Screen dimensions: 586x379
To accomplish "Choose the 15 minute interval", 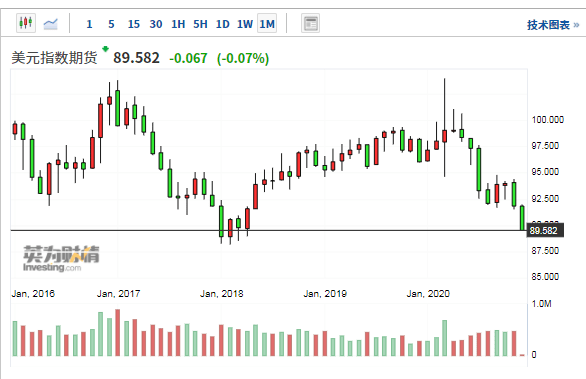I will click(133, 24).
